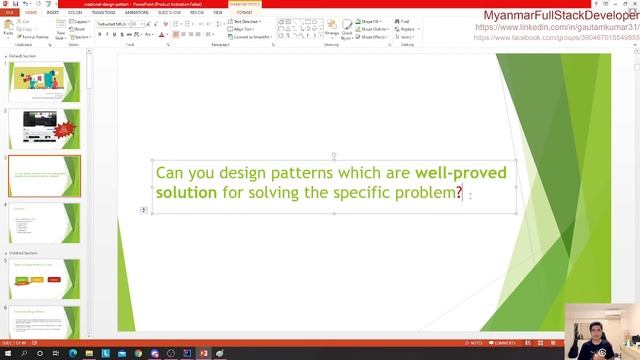This screenshot has width=640, height=360.
Task: Open the Change Case dropdown
Action: tap(149, 35)
